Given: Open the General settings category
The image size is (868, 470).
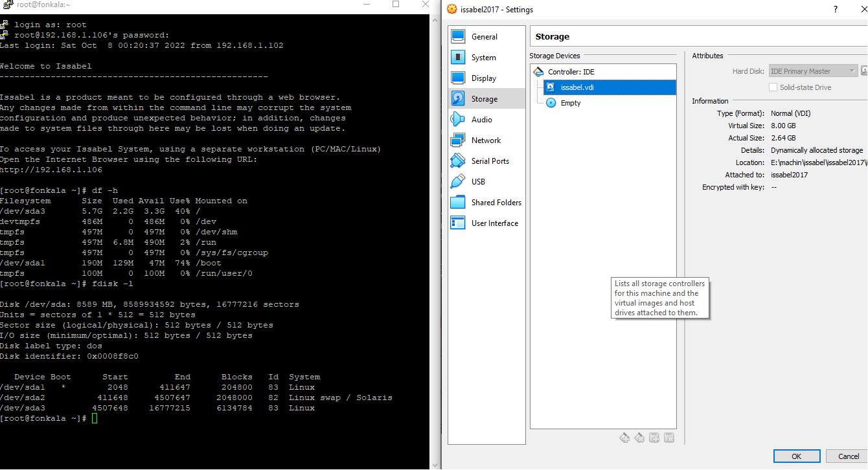Looking at the screenshot, I should (484, 37).
